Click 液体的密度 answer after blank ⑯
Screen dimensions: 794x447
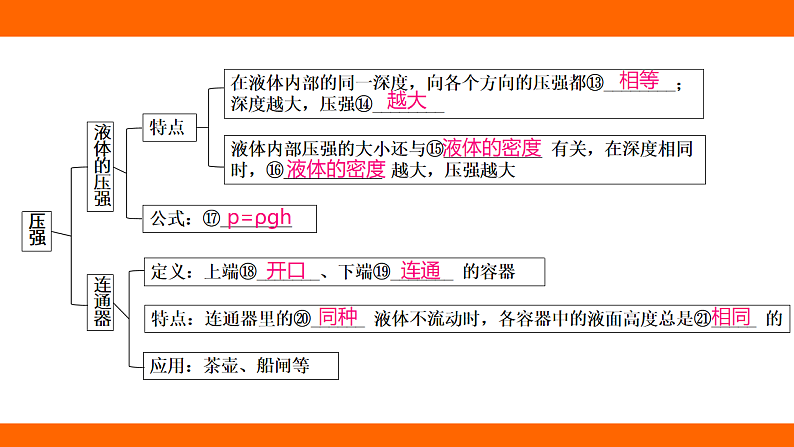(335, 169)
